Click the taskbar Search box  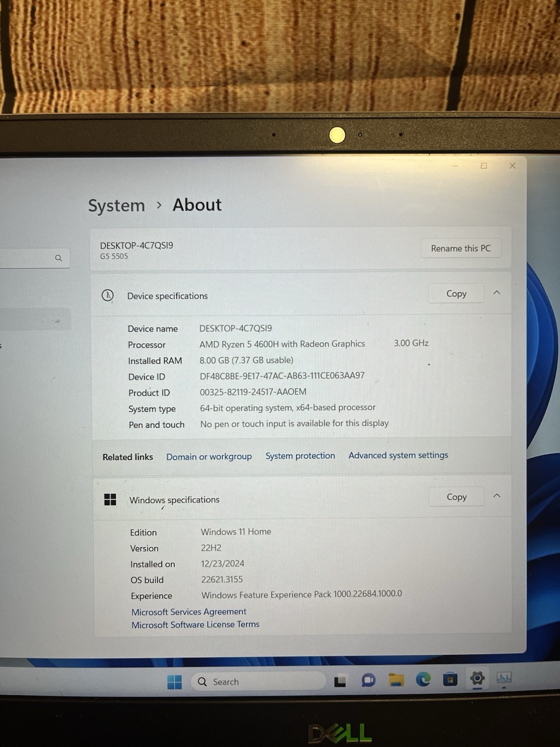tap(258, 682)
